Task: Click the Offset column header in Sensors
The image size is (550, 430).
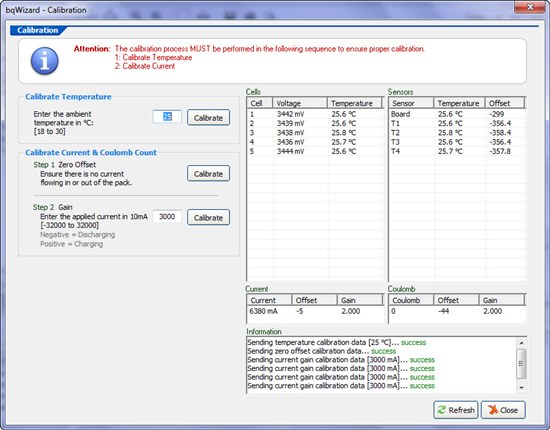Action: point(505,103)
